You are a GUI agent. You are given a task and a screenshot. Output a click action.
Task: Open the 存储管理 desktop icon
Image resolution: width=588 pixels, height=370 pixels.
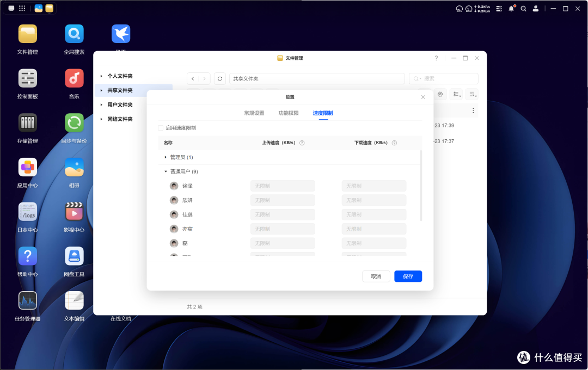(x=28, y=123)
